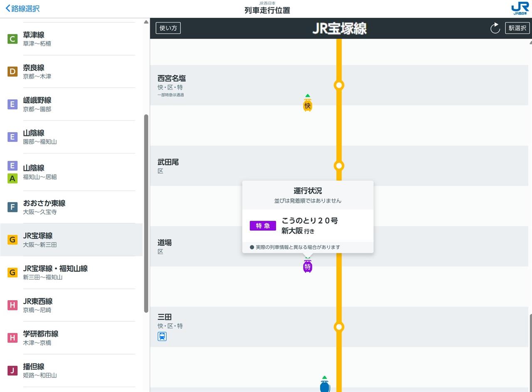Viewport: 532px width, 392px height.
Task: Click the 三田 station name
Action: (x=165, y=317)
